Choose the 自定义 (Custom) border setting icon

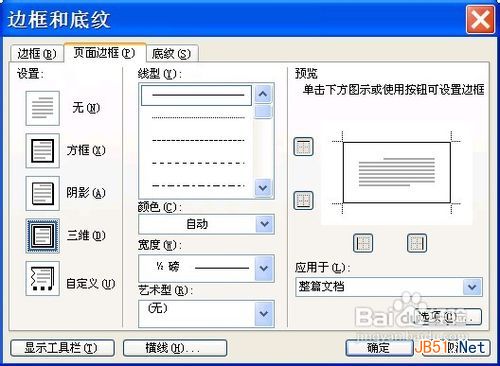coord(43,279)
